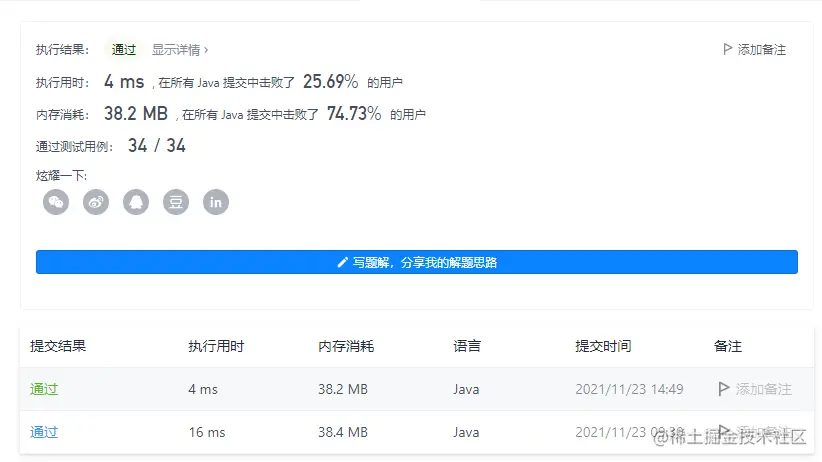Click the 16 ms table cell

click(x=207, y=432)
